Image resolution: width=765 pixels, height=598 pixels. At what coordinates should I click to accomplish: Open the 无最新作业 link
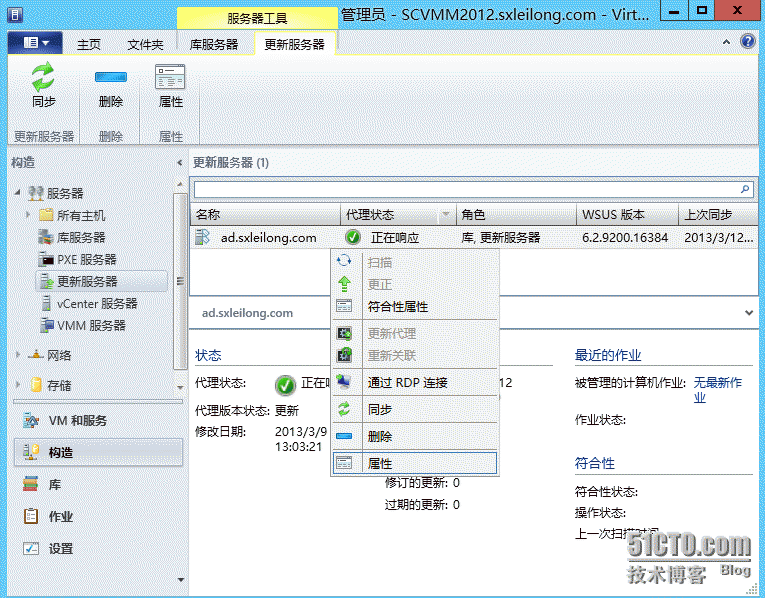[x=717, y=390]
